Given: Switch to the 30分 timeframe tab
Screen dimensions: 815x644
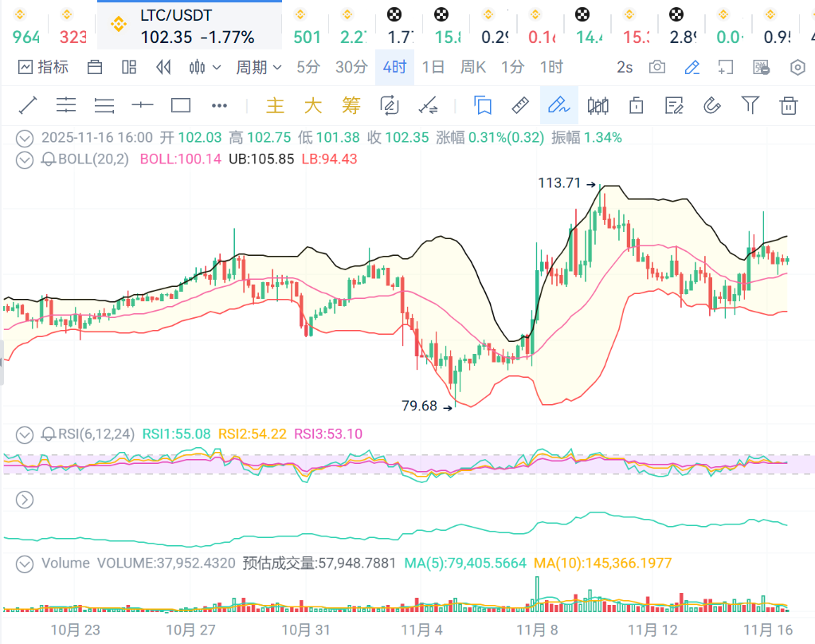Looking at the screenshot, I should (x=351, y=67).
